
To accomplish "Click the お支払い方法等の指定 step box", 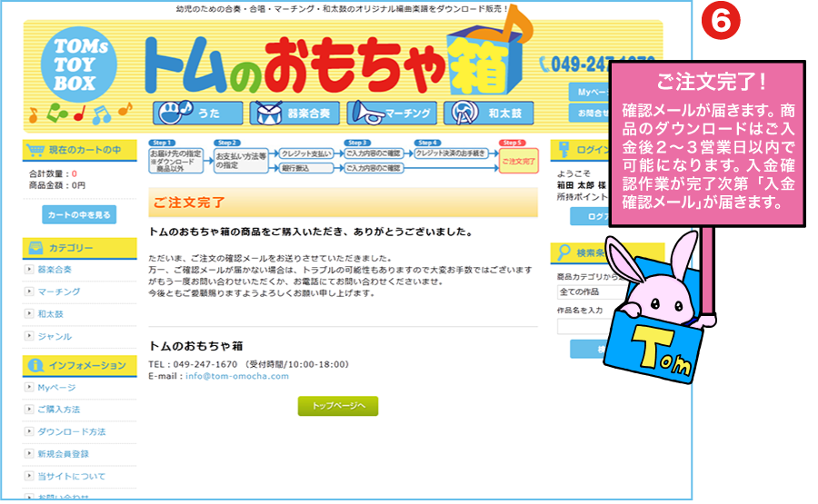I will pos(241,161).
